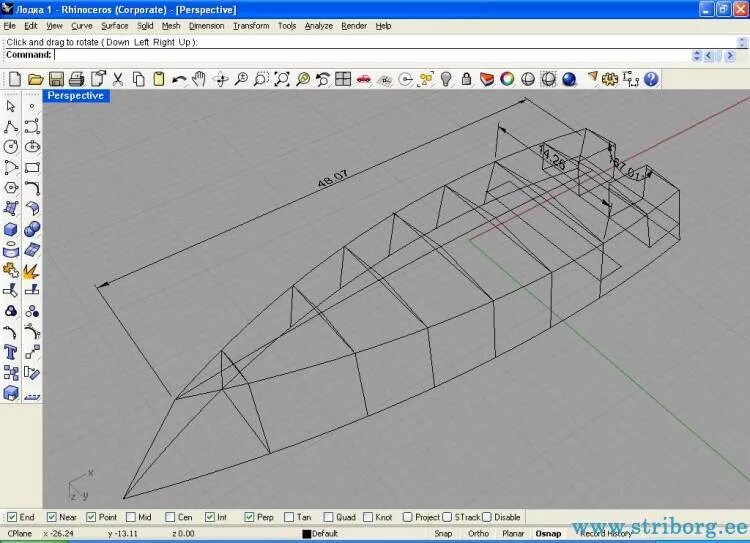Select the Polygon hexagon tool

coord(11,188)
